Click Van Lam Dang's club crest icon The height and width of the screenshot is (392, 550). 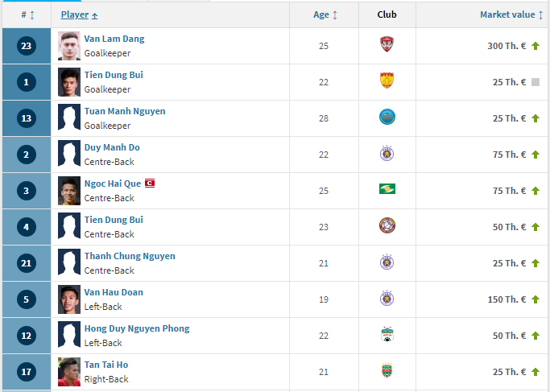point(387,45)
